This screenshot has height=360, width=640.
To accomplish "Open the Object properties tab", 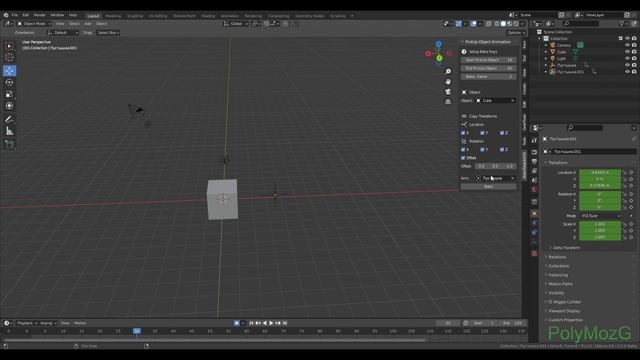I will 534,213.
